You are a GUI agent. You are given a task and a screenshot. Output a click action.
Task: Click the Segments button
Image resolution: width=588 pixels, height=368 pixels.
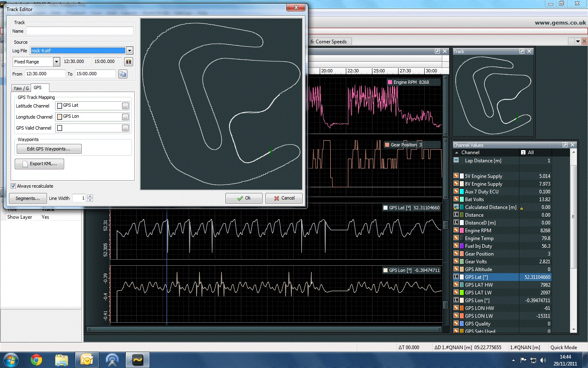[x=28, y=198]
